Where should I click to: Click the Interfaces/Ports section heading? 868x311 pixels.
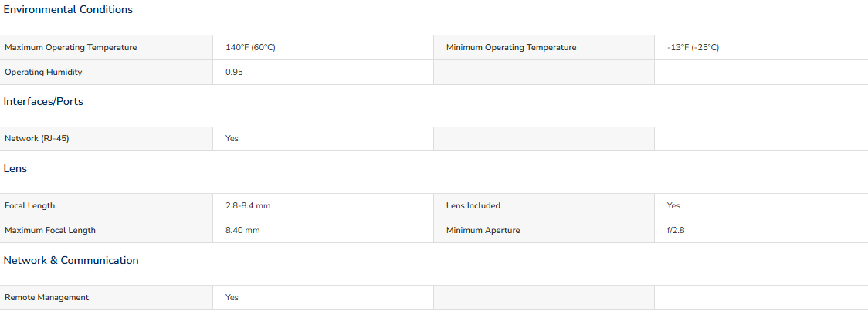click(43, 101)
